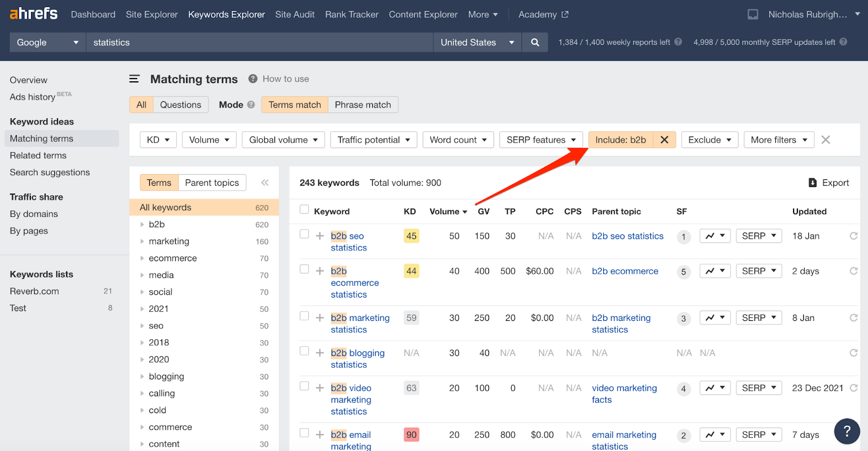This screenshot has width=868, height=451.
Task: Click the keyword search input field
Action: 260,42
